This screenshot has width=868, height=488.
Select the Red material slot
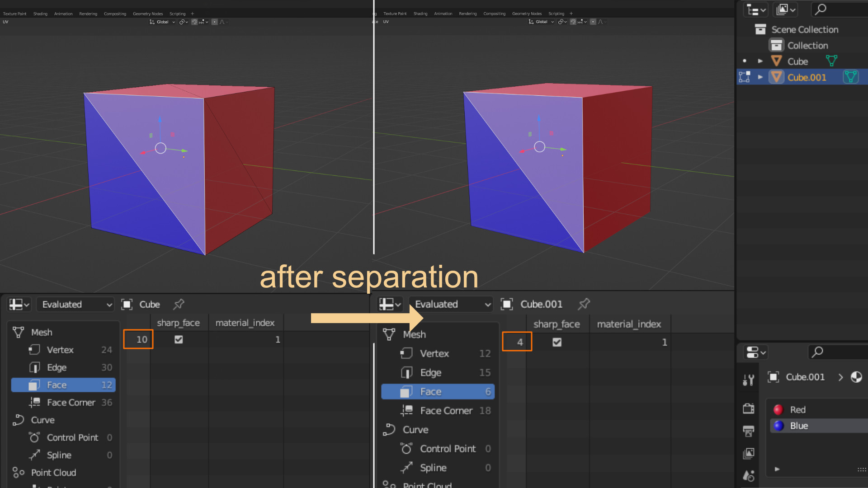point(797,410)
